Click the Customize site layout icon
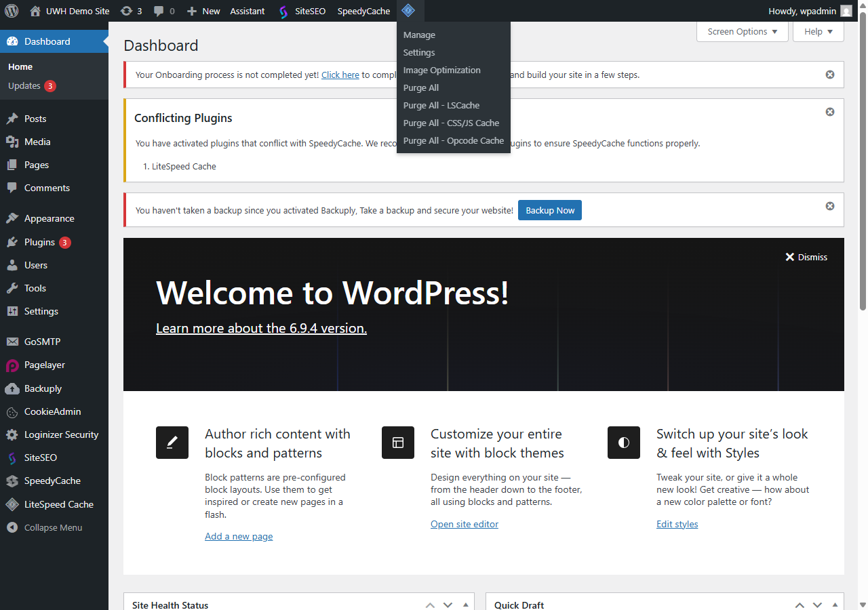868x610 pixels. click(398, 443)
